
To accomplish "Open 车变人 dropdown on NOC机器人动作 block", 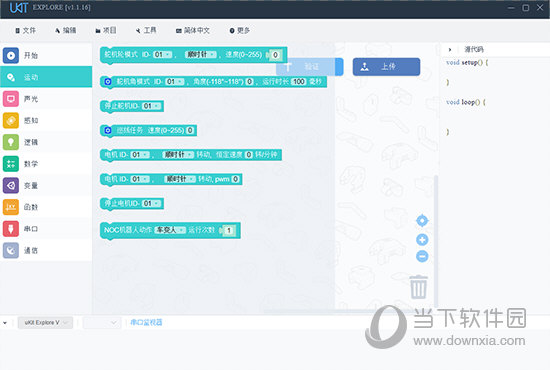I will (x=170, y=230).
